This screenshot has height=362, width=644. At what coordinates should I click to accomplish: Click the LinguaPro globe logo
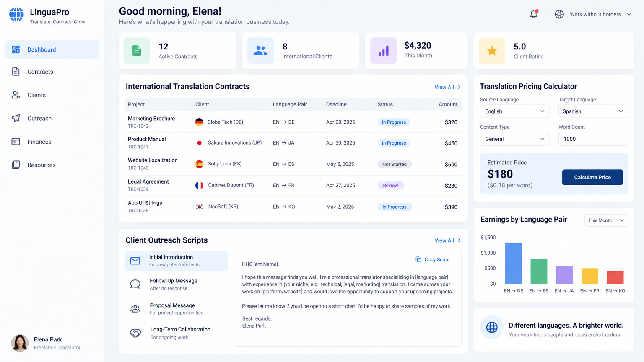(x=16, y=15)
